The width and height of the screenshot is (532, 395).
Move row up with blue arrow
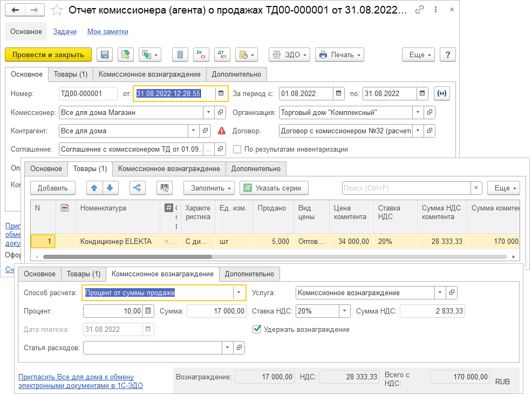pos(94,188)
